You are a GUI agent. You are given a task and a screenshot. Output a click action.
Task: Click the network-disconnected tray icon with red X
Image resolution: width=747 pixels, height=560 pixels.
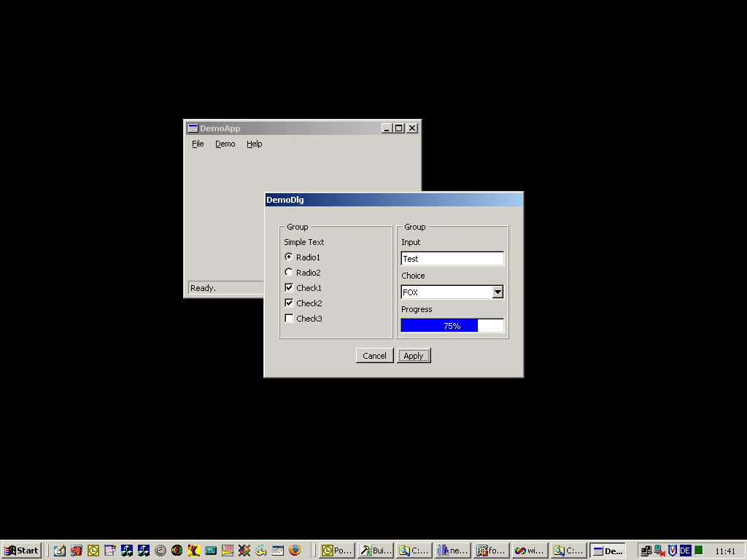[x=659, y=551]
